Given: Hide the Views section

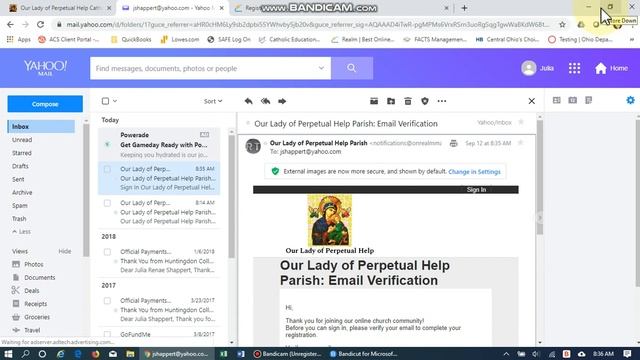Looking at the screenshot, I should [x=64, y=251].
